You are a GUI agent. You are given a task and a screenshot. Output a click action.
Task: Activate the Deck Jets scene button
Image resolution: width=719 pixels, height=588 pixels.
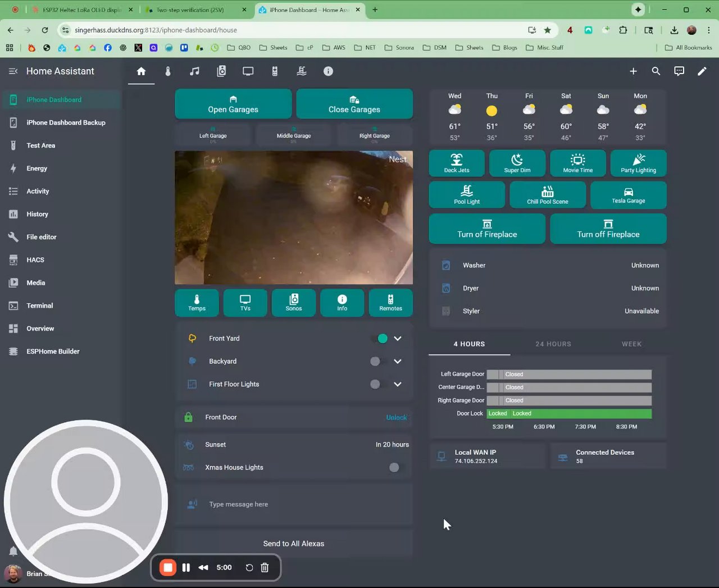457,163
